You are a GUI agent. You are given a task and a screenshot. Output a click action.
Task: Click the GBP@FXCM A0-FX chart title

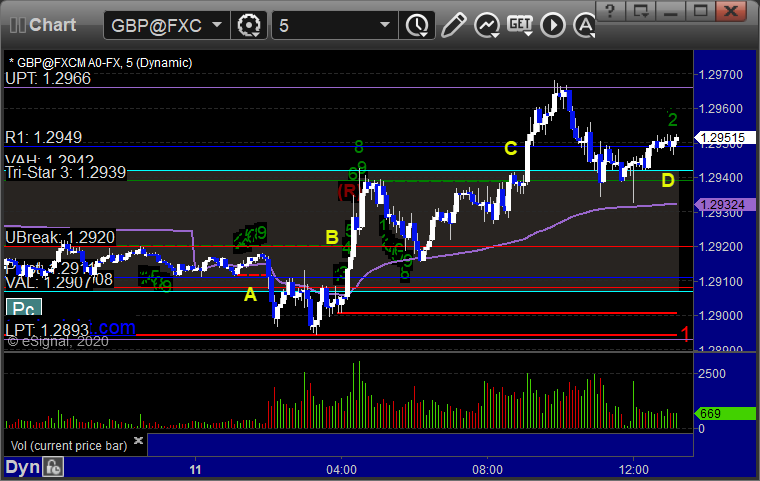pyautogui.click(x=101, y=63)
